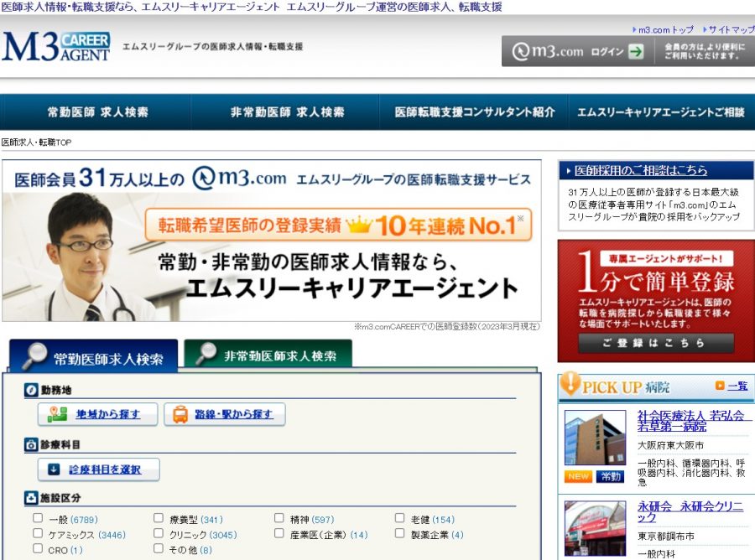This screenshot has height=560, width=755.
Task: Click the ご登録はこちら button
Action: click(x=656, y=343)
